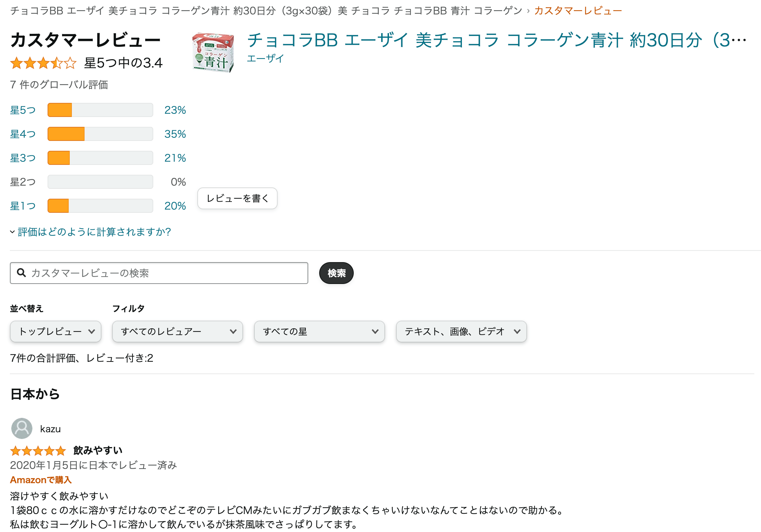Open the 飲みやすい review title
Screen dimensions: 761x532
tap(98, 451)
